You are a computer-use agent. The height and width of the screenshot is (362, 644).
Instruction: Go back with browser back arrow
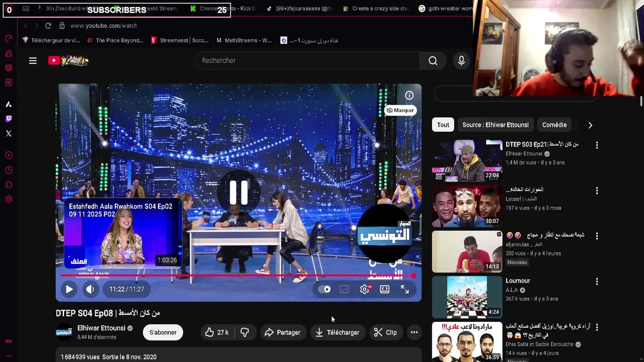pyautogui.click(x=26, y=26)
